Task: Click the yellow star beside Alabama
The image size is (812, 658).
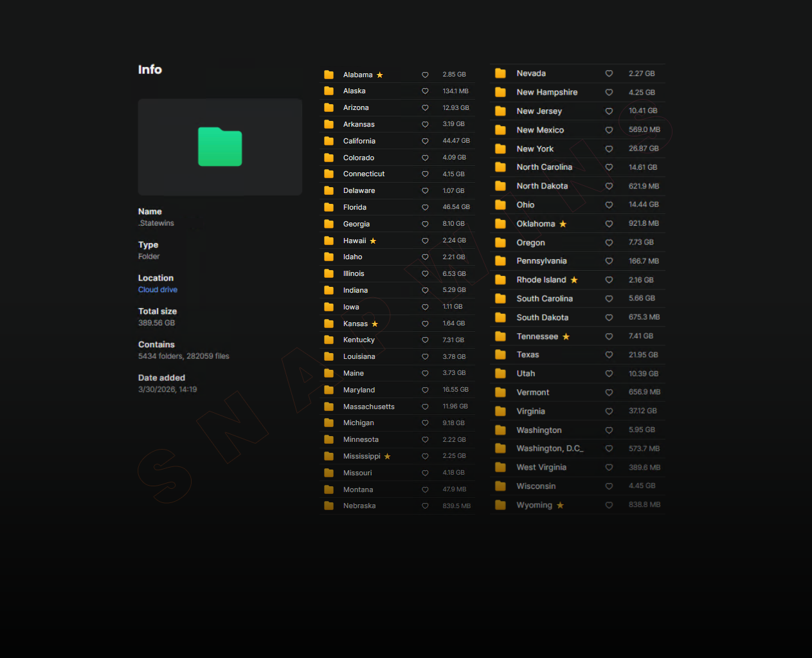Action: tap(380, 75)
